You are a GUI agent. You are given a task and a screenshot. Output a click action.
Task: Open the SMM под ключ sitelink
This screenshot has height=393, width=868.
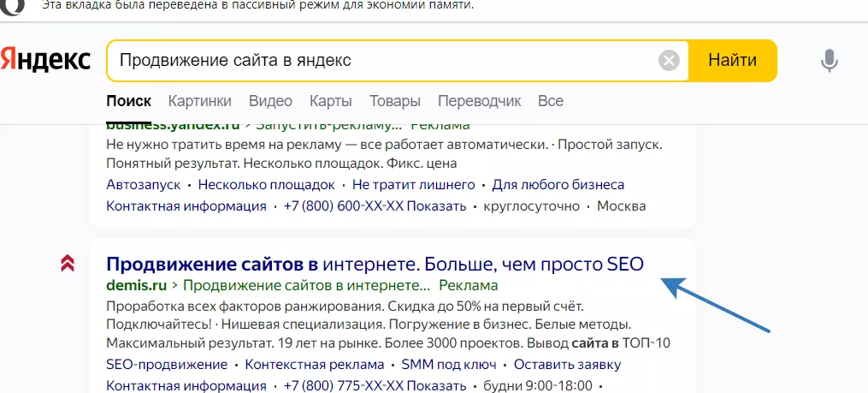449,365
